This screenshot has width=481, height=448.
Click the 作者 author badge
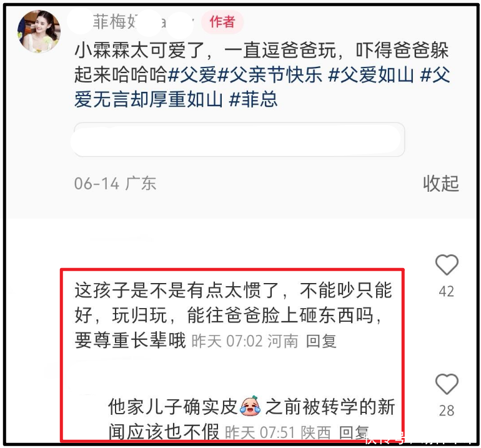point(222,22)
